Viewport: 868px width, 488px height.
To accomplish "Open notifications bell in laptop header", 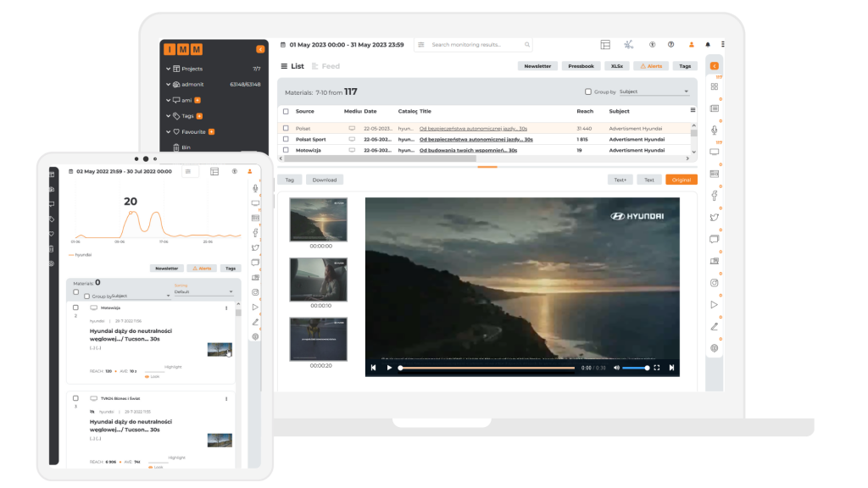I will 708,44.
